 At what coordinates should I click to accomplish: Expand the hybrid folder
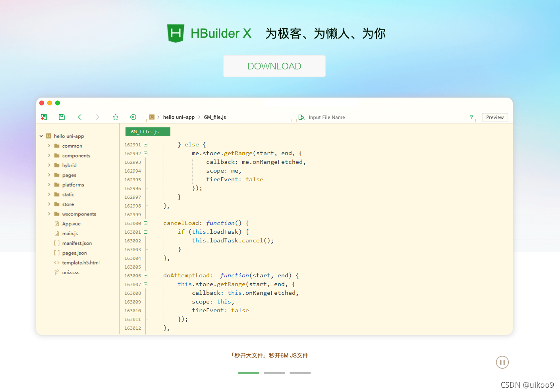[x=49, y=165]
